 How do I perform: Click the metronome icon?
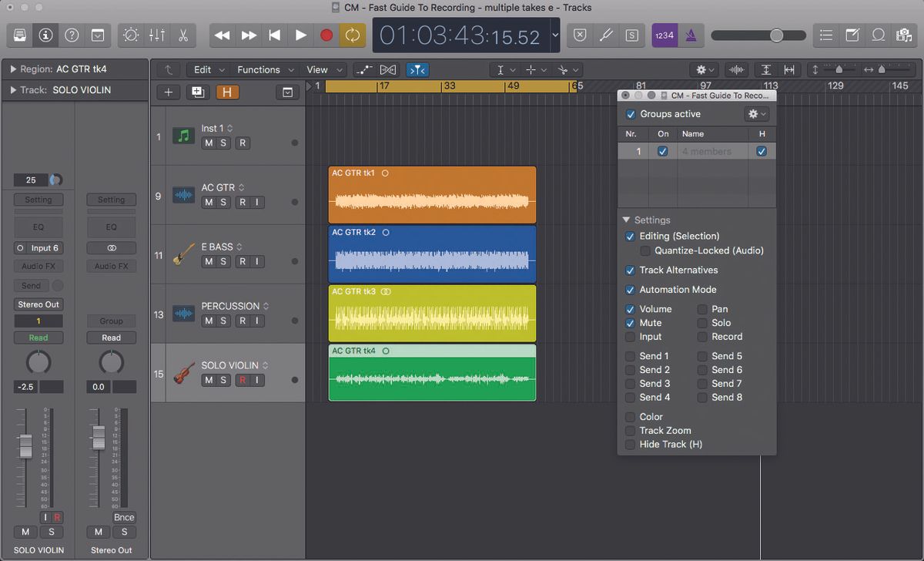691,35
